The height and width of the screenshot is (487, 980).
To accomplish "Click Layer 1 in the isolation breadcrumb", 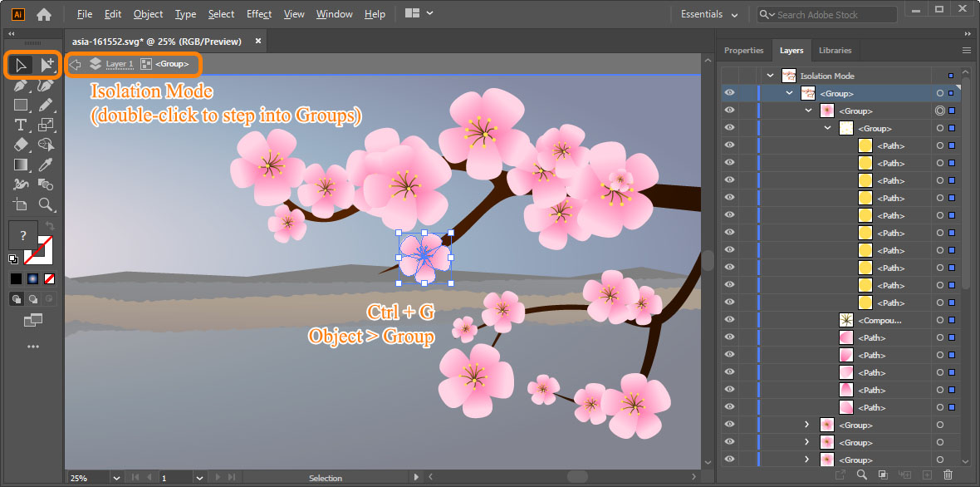I will [119, 64].
